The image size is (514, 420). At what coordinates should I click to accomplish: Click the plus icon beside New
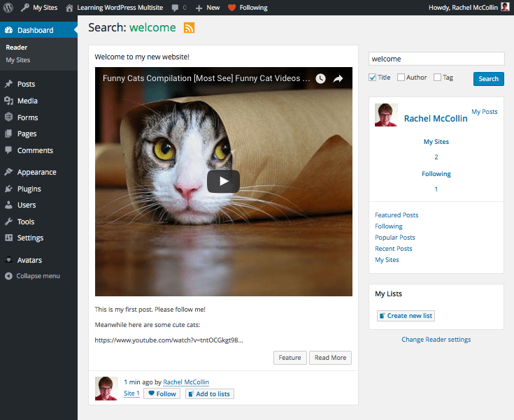[199, 8]
